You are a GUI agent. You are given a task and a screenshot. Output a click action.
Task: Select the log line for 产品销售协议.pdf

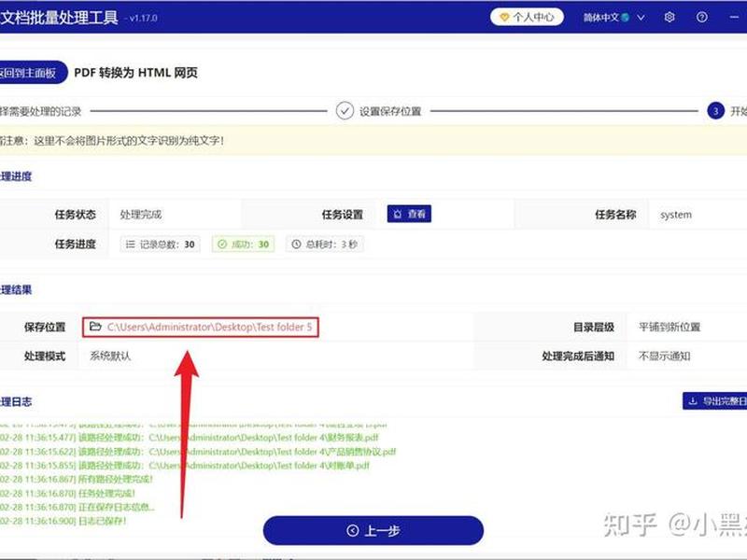[198, 451]
